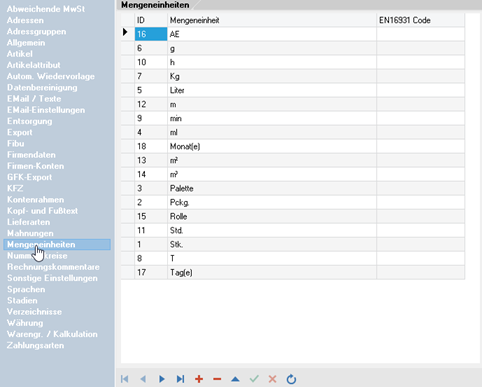The width and height of the screenshot is (482, 387).
Task: Select the Tag(e) unit cell
Action: click(272, 272)
